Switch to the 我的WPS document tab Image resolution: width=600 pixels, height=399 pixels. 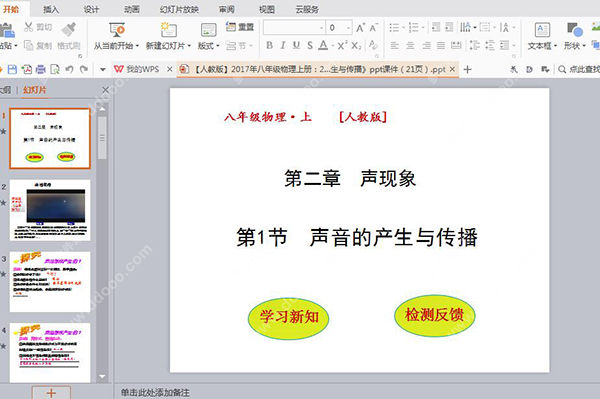[x=137, y=69]
